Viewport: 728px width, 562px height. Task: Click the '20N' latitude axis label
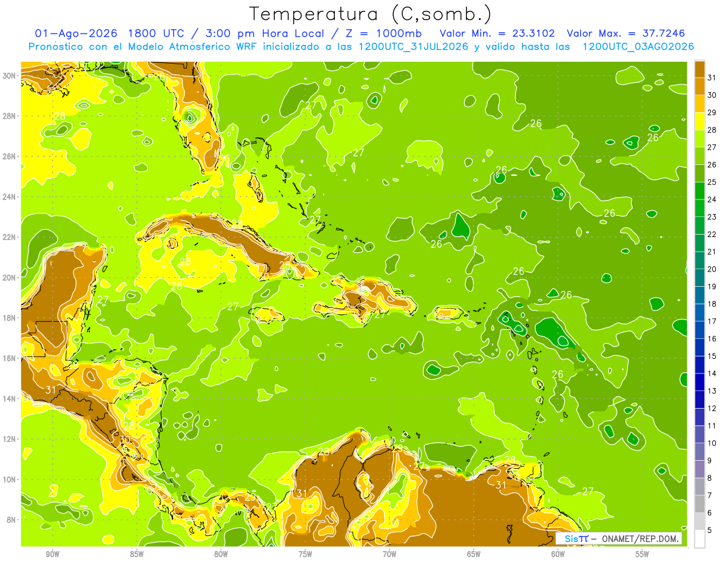click(9, 277)
